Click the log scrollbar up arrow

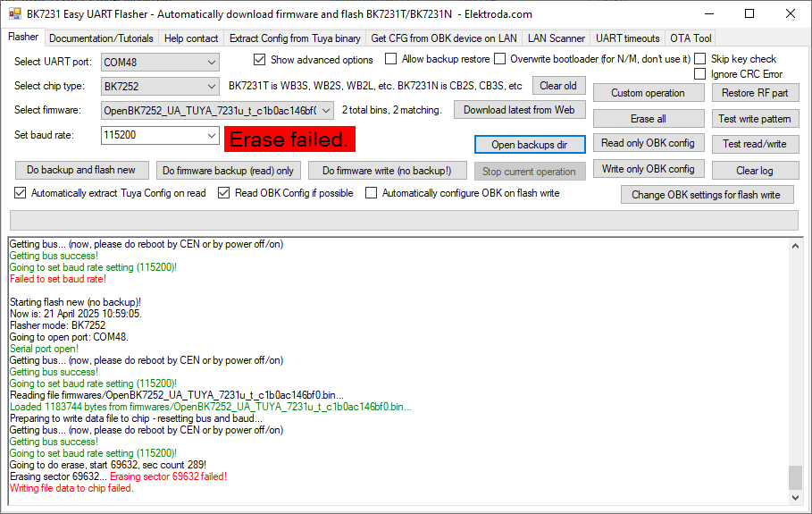tap(795, 246)
